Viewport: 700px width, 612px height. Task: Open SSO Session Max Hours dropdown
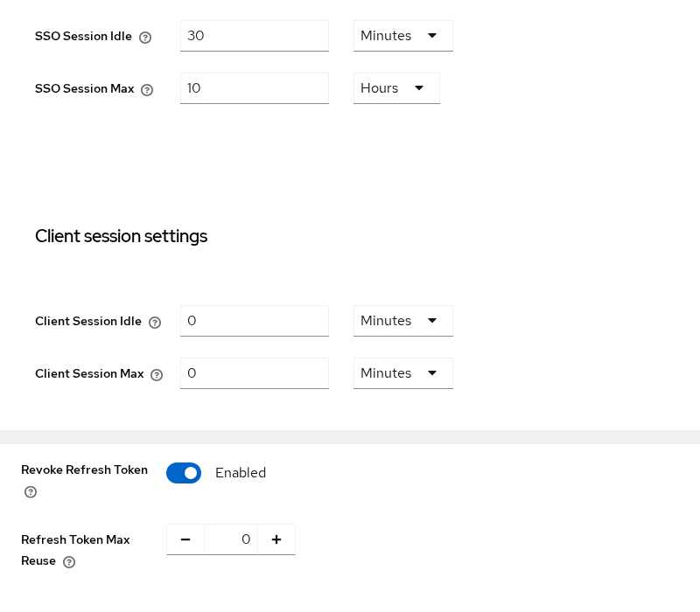396,88
